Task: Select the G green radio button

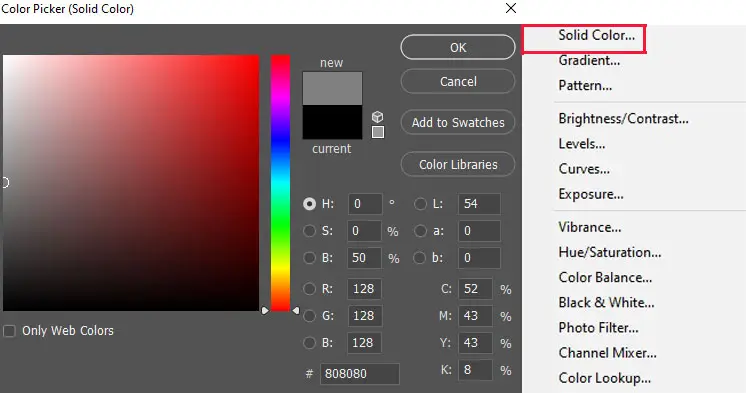Action: click(x=309, y=315)
